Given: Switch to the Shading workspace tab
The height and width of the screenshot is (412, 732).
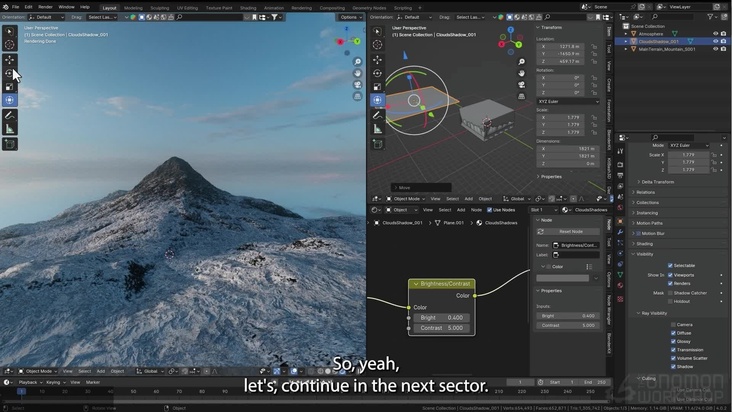Looking at the screenshot, I should tap(248, 8).
